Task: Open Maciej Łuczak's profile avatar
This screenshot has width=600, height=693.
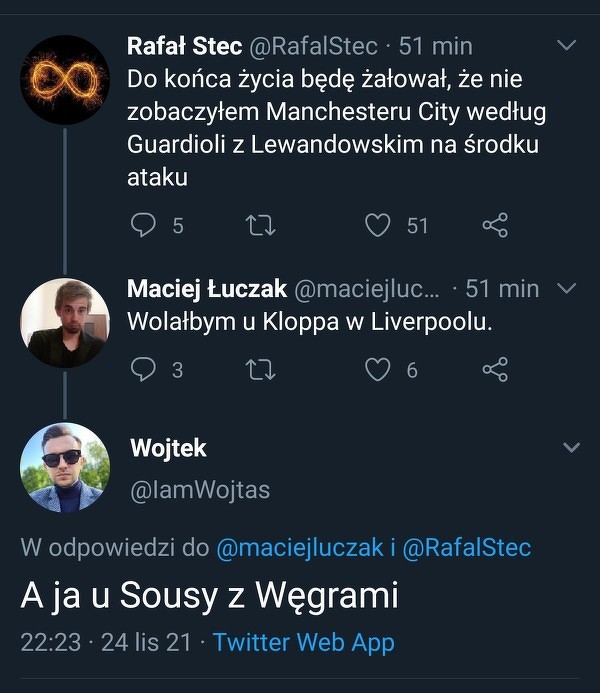Action: 65,323
